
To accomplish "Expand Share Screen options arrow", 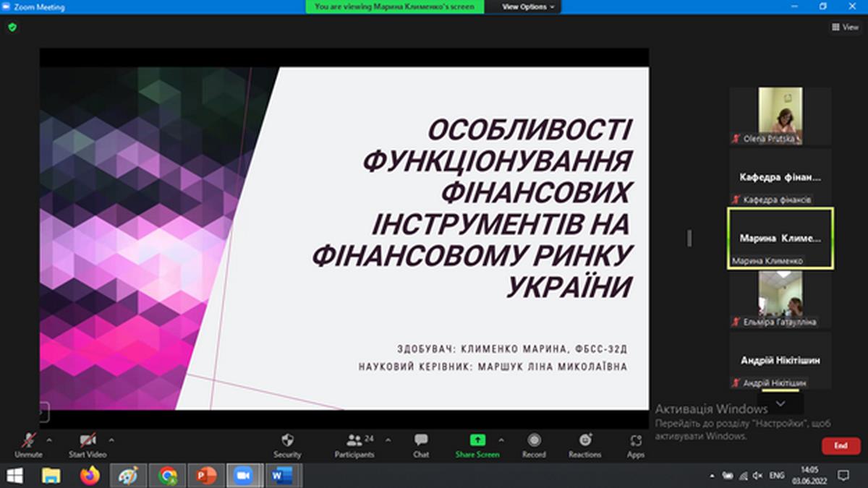I will [501, 439].
